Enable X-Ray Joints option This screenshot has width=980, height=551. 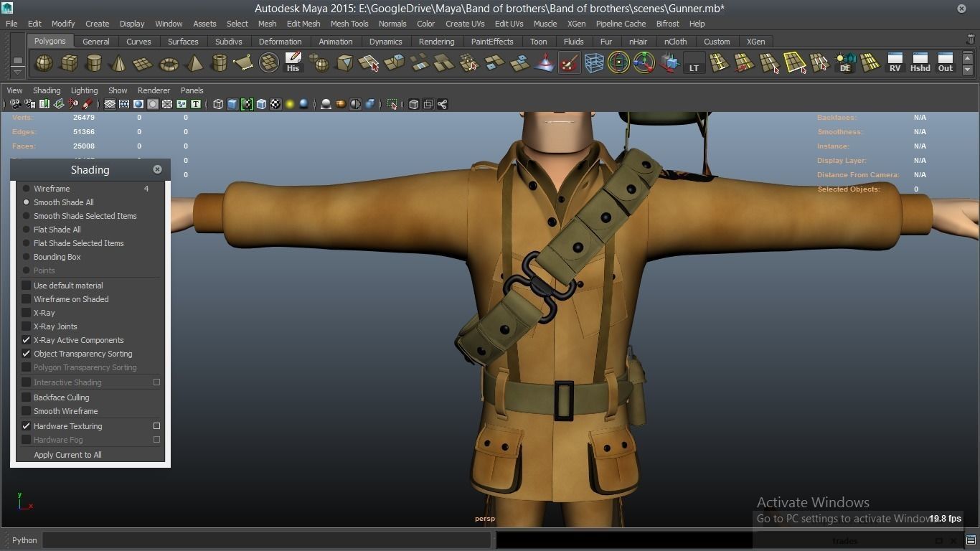[x=27, y=326]
